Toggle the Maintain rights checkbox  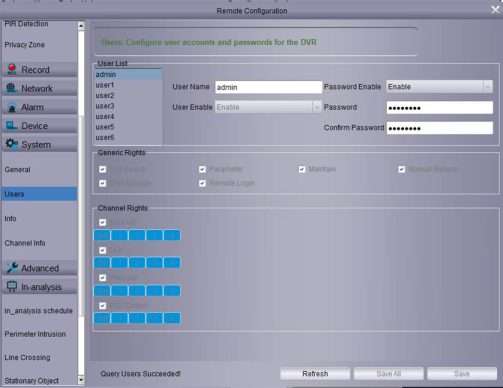(x=302, y=169)
